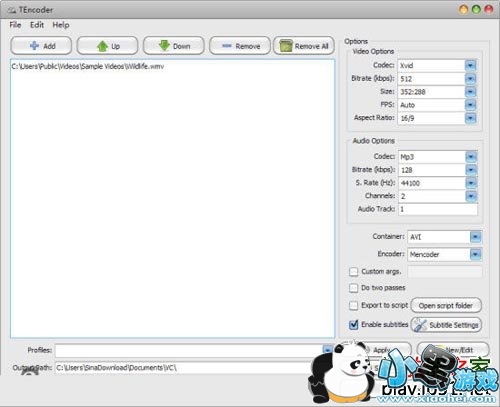Check the Export to script option
This screenshot has height=407, width=500.
(353, 305)
